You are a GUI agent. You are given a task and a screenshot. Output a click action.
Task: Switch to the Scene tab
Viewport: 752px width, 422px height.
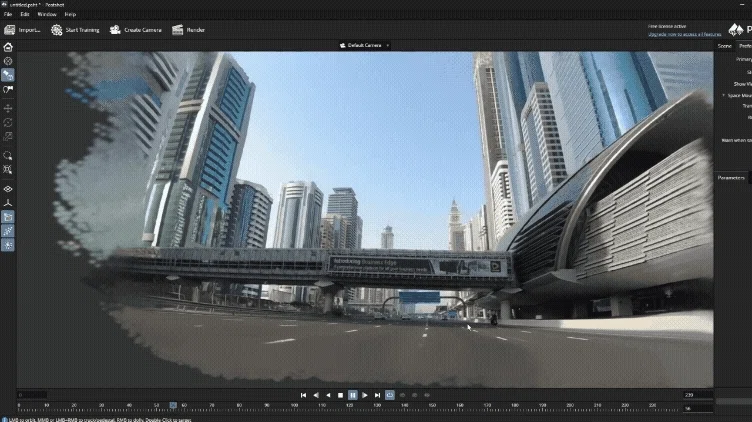click(x=725, y=46)
